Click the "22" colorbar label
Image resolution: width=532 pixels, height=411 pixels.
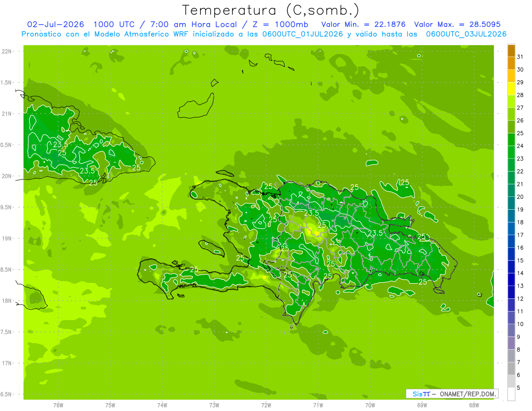tap(520, 171)
